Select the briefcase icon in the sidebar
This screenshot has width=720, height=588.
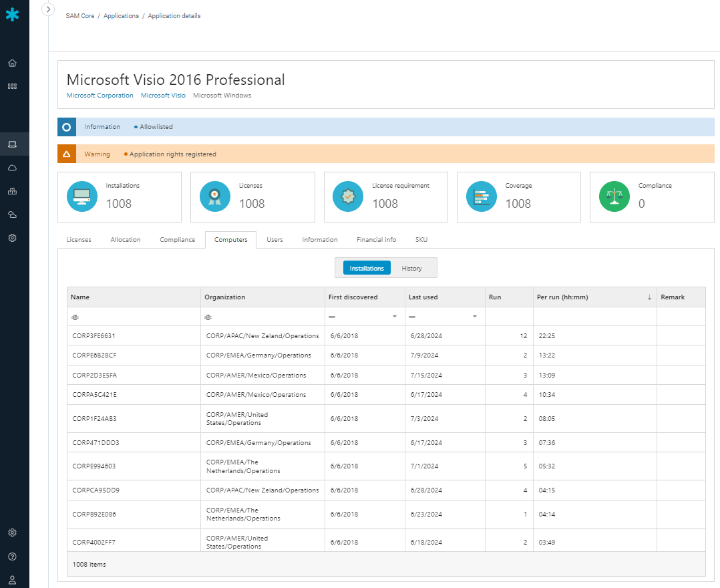(x=12, y=190)
